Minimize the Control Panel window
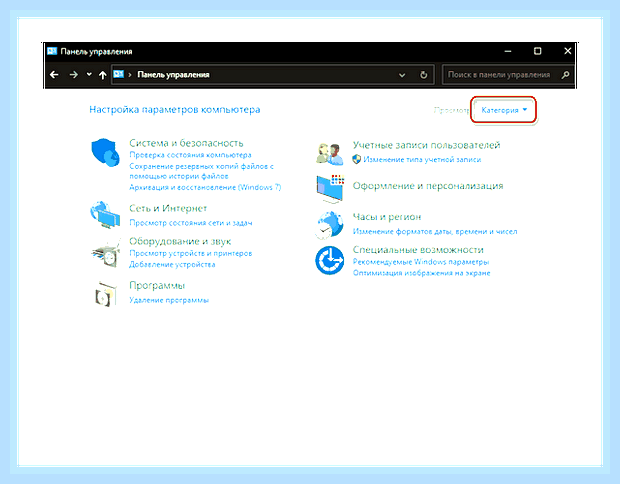The image size is (620, 484). tap(508, 51)
